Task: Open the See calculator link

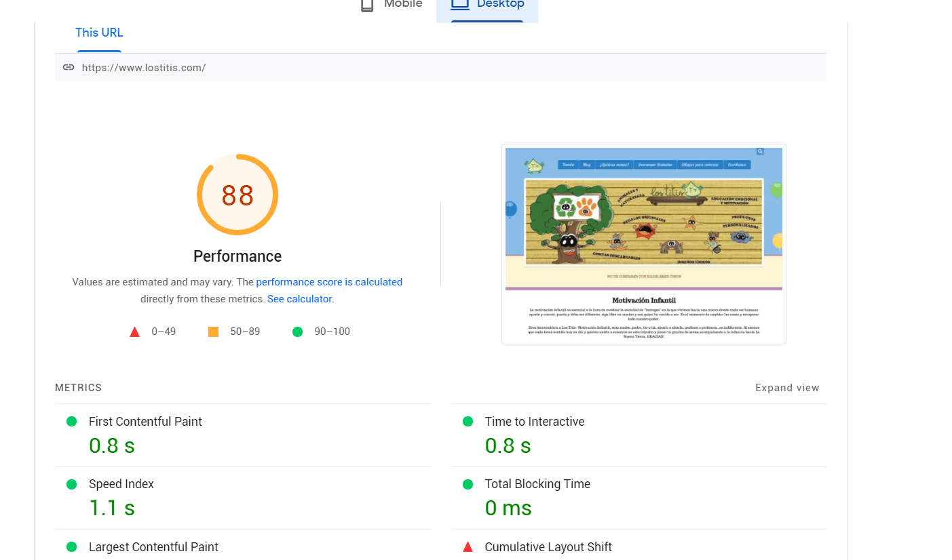Action: tap(299, 299)
